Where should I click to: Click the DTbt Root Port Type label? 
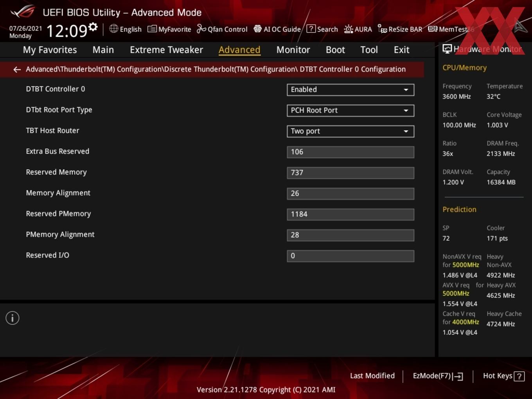click(59, 110)
